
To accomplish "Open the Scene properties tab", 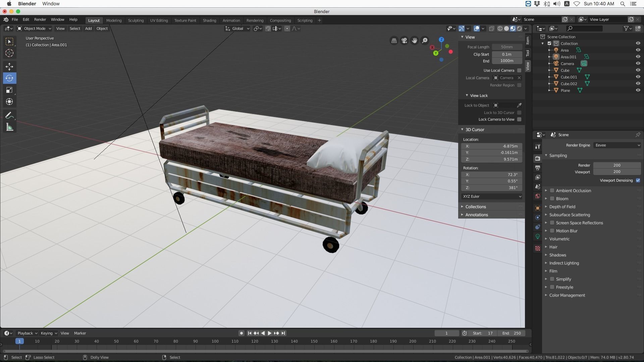I will (538, 186).
